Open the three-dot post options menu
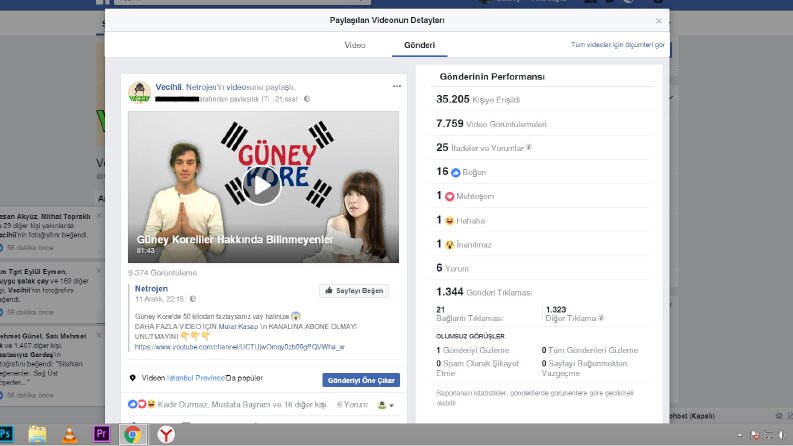793x446 pixels. click(x=397, y=86)
